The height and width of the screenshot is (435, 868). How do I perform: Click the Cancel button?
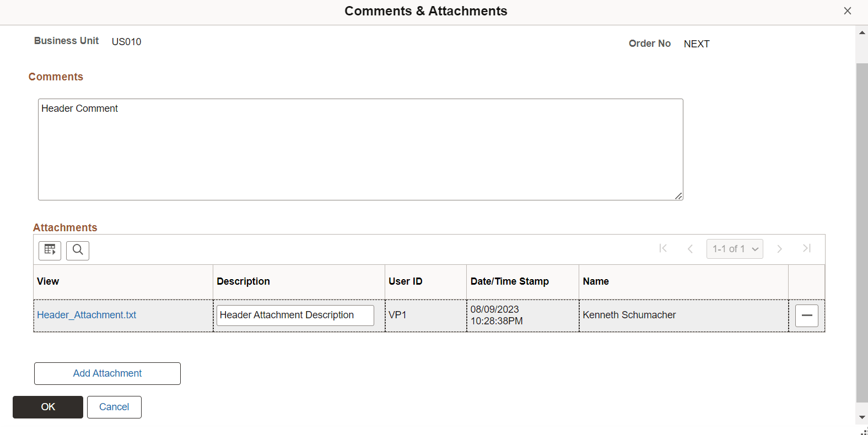pyautogui.click(x=114, y=407)
